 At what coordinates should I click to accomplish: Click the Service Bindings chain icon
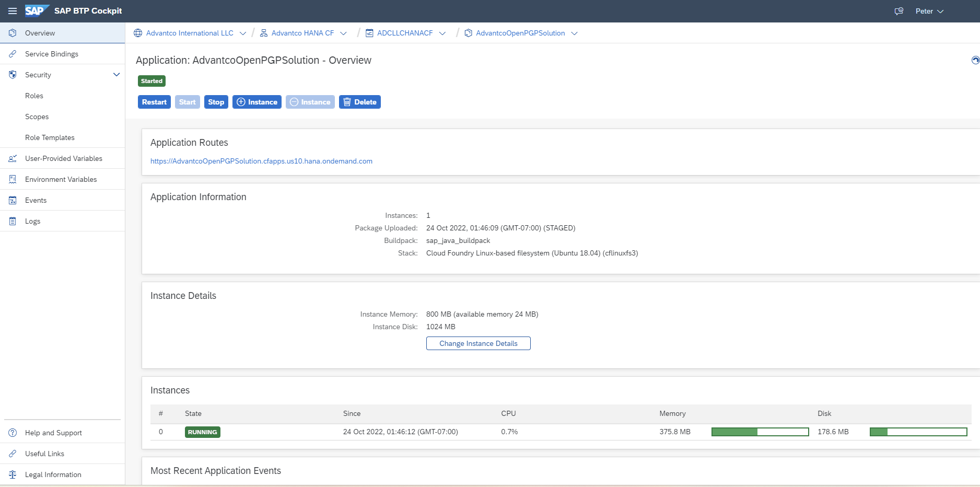click(x=12, y=53)
